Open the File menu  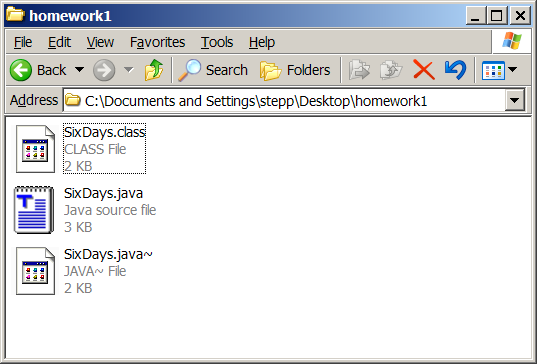click(x=23, y=42)
